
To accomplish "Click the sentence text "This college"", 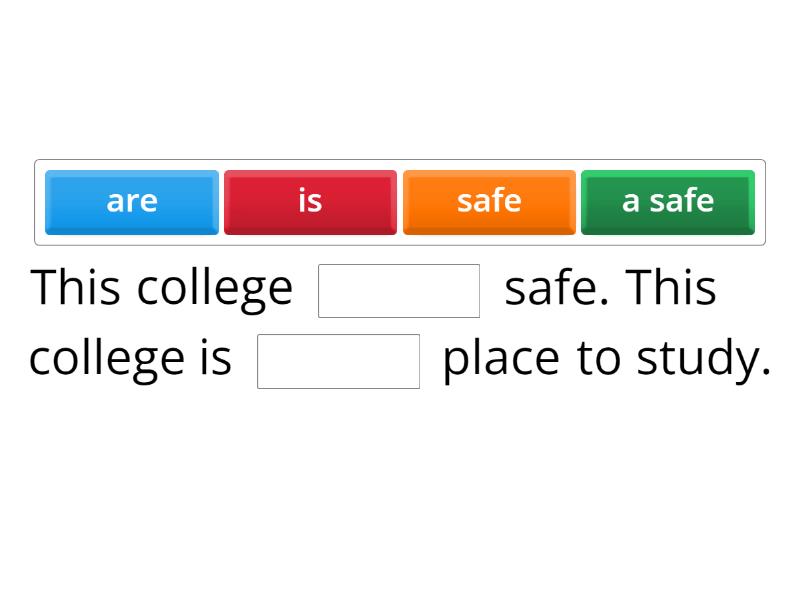I will point(160,287).
